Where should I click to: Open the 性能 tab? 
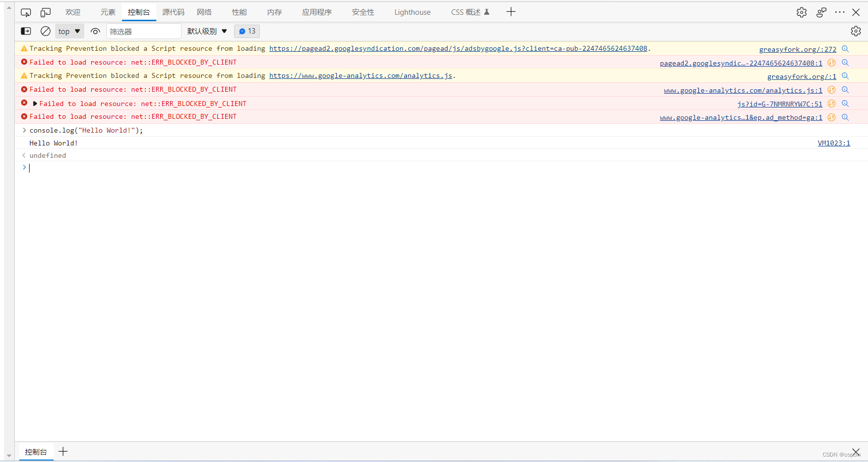click(x=240, y=12)
